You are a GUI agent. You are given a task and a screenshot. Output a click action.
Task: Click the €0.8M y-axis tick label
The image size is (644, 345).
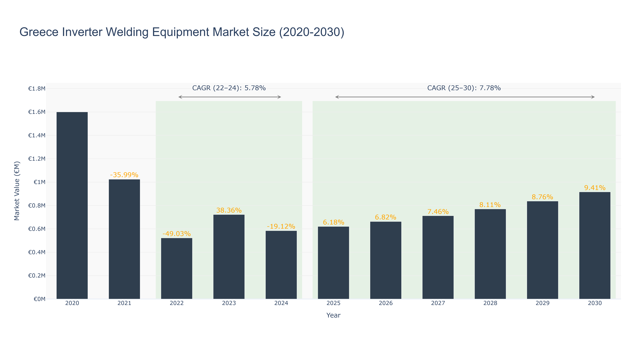tap(37, 206)
